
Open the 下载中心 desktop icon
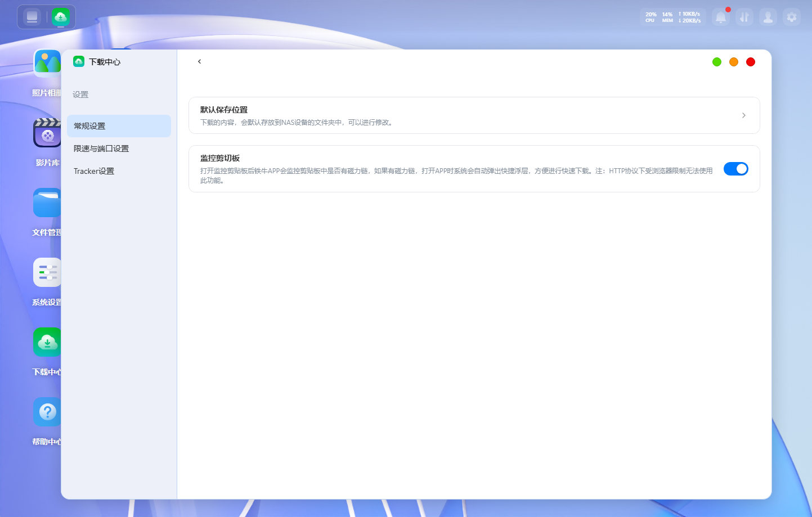(x=47, y=342)
